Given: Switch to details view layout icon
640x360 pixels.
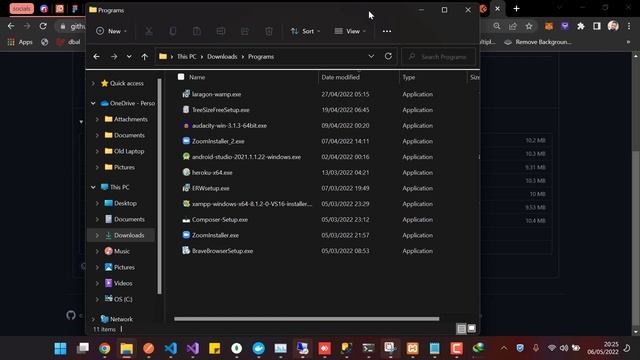Looking at the screenshot, I should (x=461, y=329).
